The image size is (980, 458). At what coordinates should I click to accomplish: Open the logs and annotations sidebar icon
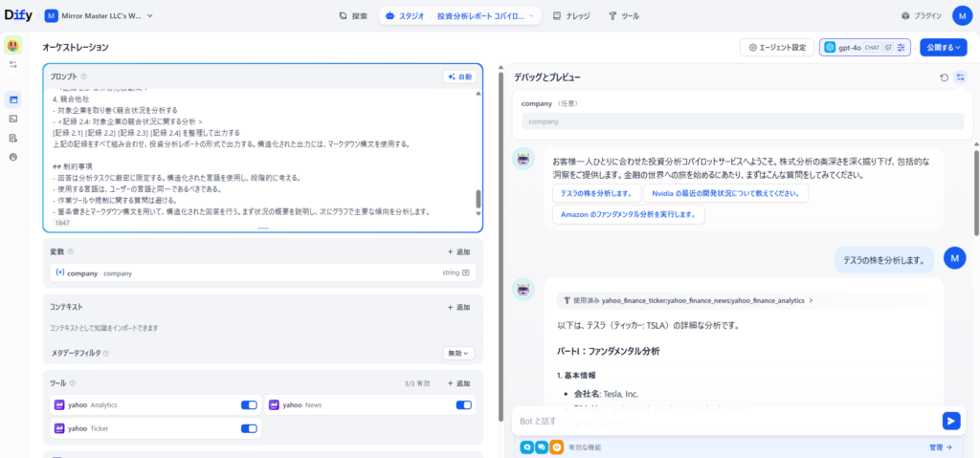[13, 138]
